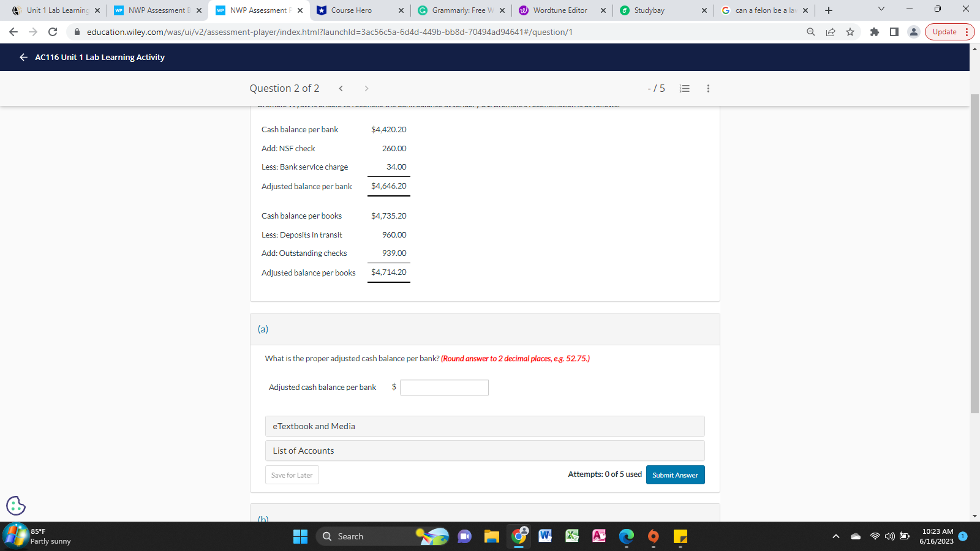Go to the previous question chevron
980x551 pixels.
341,88
